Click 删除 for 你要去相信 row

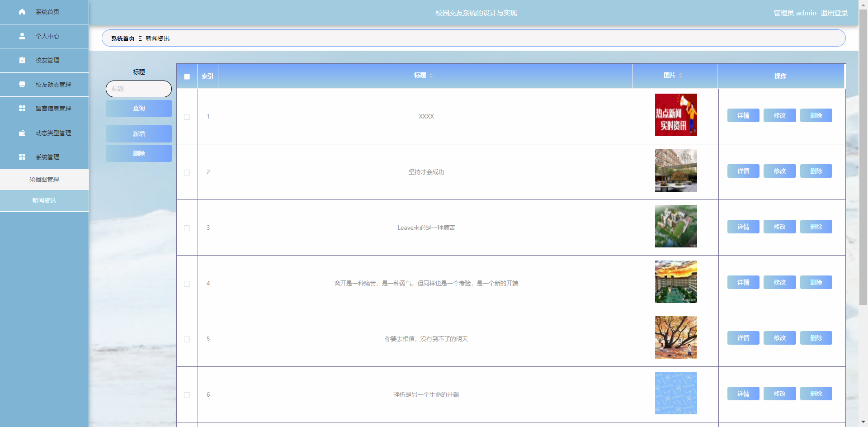(x=816, y=338)
